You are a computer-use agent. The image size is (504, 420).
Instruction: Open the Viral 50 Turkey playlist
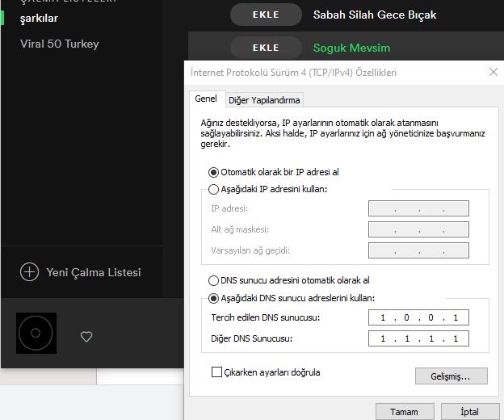[60, 44]
